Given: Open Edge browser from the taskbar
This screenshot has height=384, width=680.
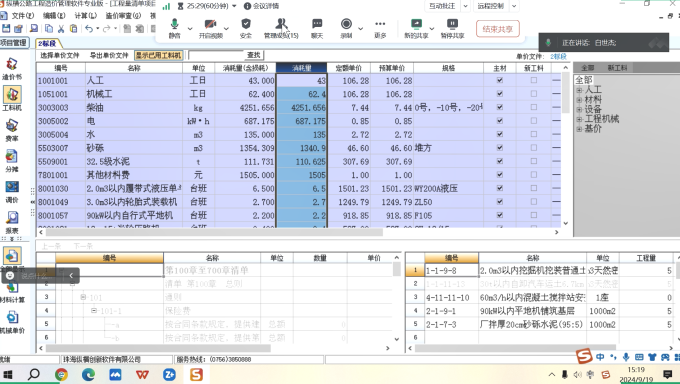Looking at the screenshot, I should pos(88,374).
